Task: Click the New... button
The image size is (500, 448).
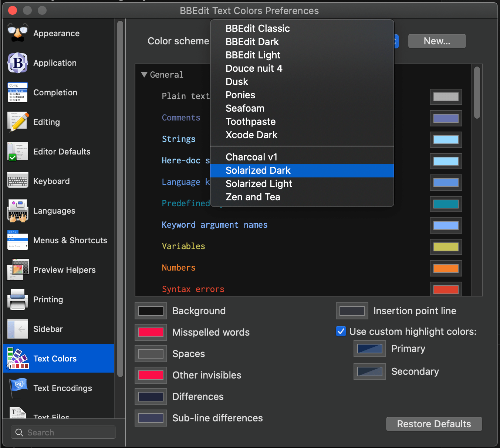Action: [437, 41]
